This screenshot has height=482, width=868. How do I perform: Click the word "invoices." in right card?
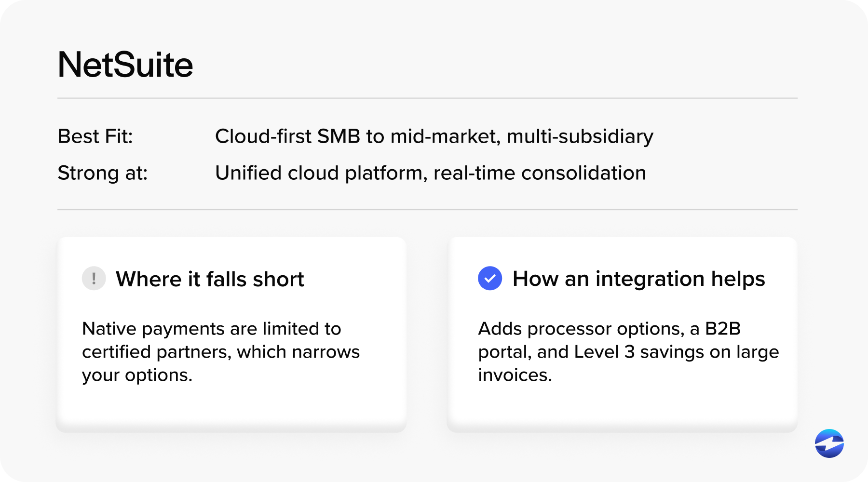[x=515, y=375]
